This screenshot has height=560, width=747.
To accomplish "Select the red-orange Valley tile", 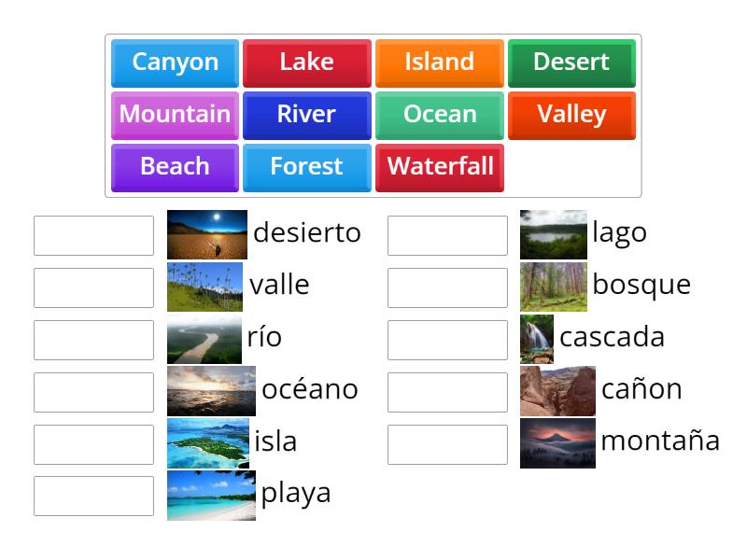I will [571, 115].
